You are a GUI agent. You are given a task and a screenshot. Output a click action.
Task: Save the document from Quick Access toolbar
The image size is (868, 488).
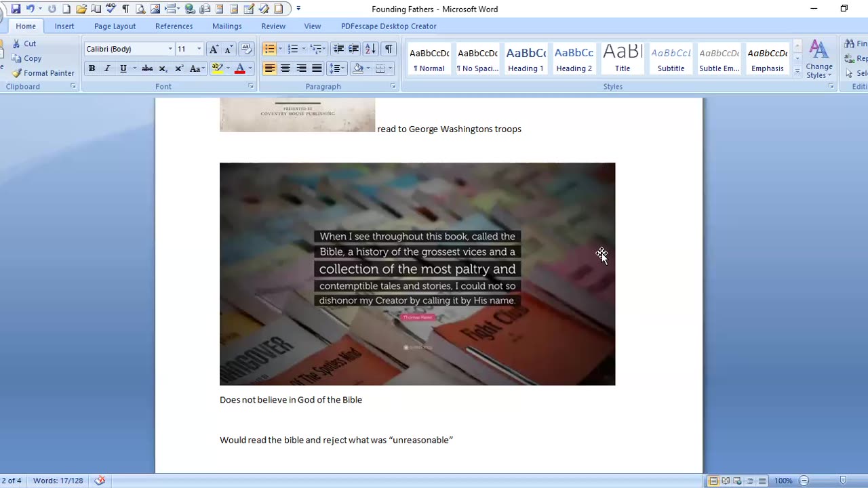[x=15, y=9]
